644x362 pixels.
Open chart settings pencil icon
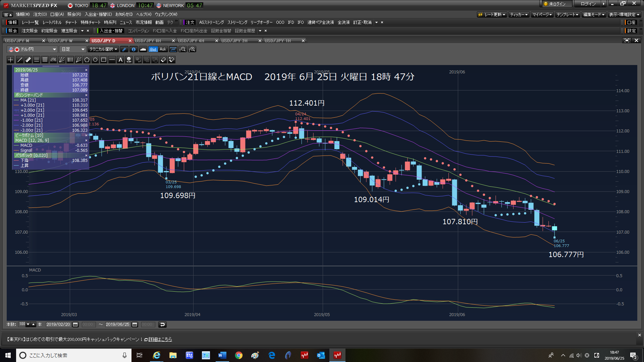124,49
